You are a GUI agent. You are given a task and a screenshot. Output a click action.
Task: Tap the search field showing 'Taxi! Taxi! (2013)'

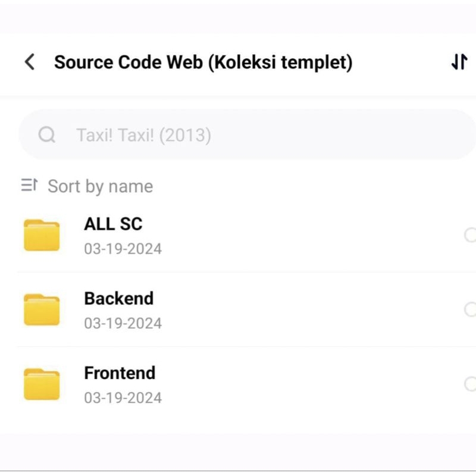238,134
